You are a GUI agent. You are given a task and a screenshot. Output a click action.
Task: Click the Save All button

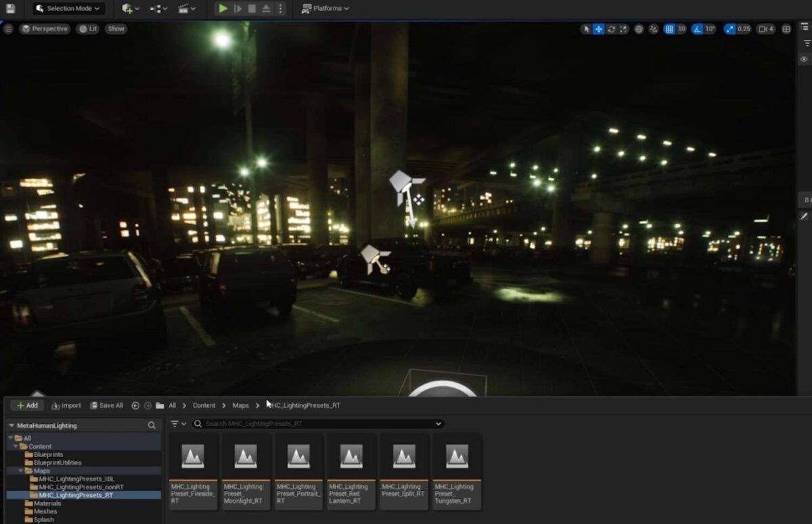tap(106, 405)
